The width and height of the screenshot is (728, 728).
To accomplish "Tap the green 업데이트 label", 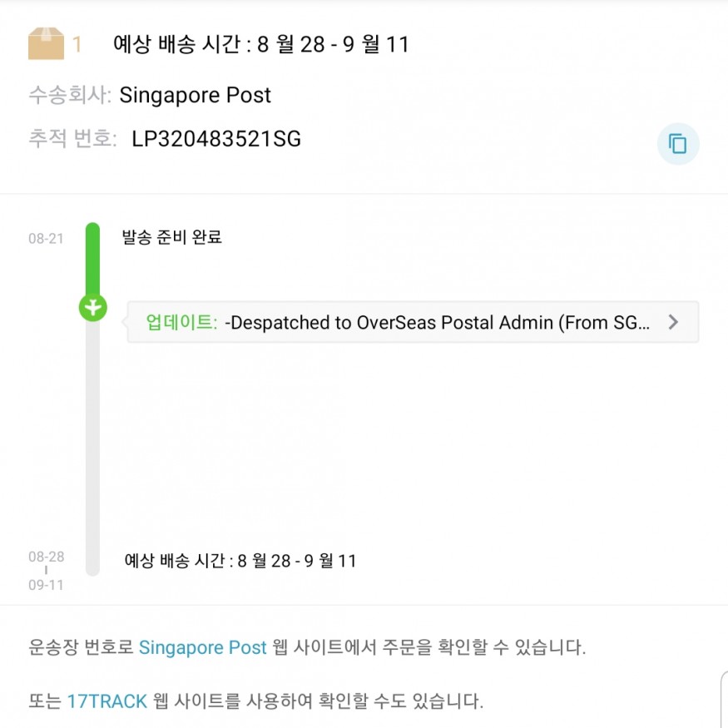I will click(x=181, y=322).
